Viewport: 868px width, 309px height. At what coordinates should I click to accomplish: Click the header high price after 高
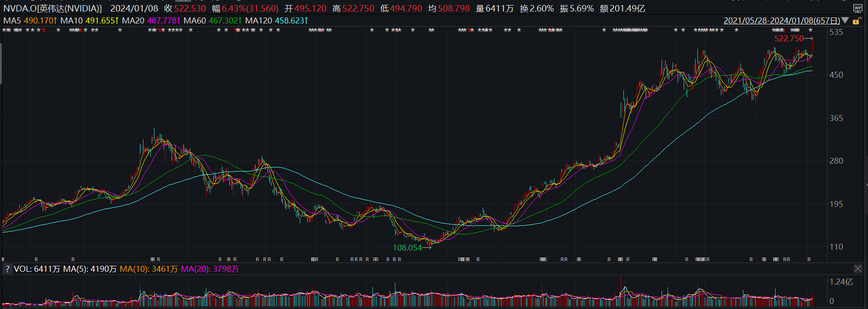[358, 9]
